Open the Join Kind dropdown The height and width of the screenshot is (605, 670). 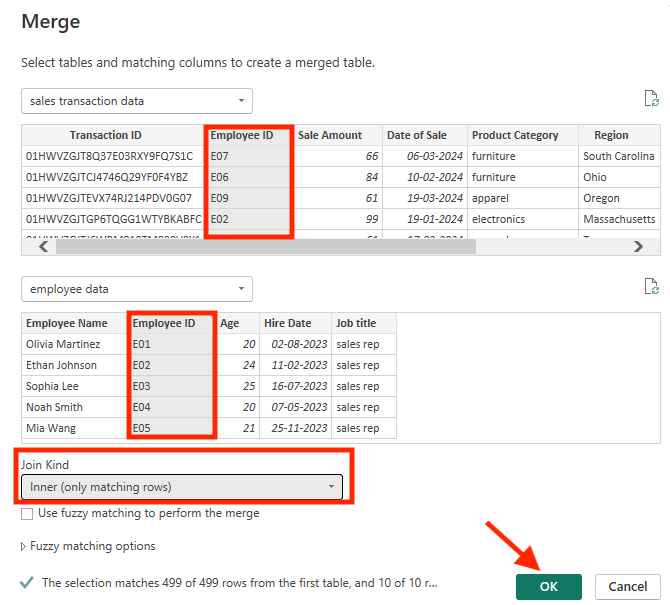click(x=182, y=487)
